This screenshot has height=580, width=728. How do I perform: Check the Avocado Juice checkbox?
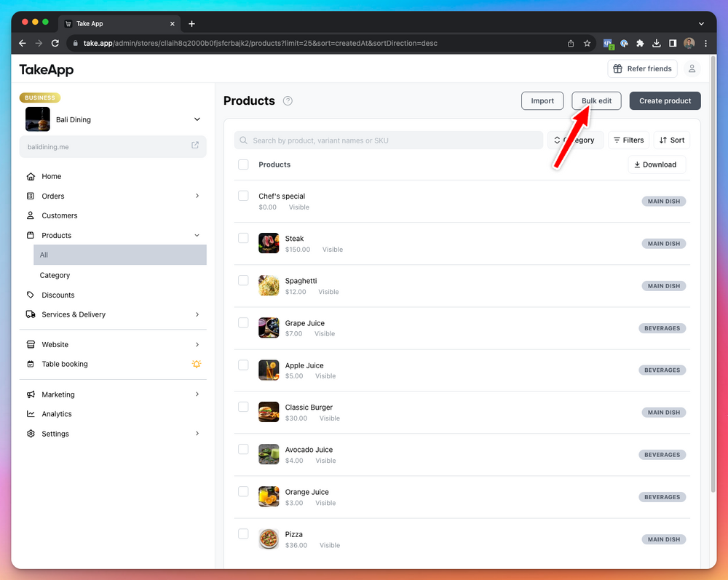(x=243, y=449)
